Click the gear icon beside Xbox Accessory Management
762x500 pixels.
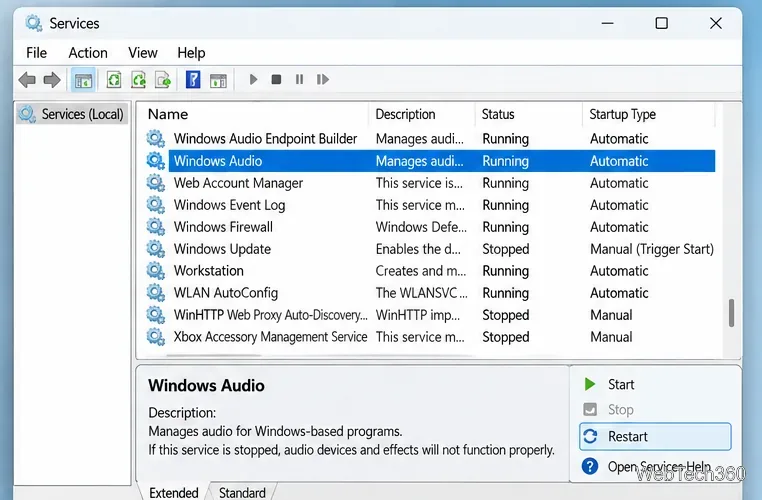click(156, 337)
